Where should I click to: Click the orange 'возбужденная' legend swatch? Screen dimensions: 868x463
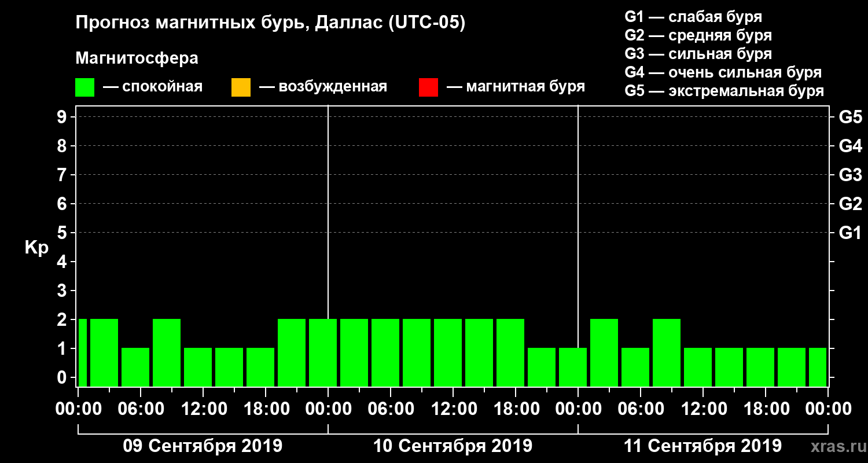coord(241,87)
